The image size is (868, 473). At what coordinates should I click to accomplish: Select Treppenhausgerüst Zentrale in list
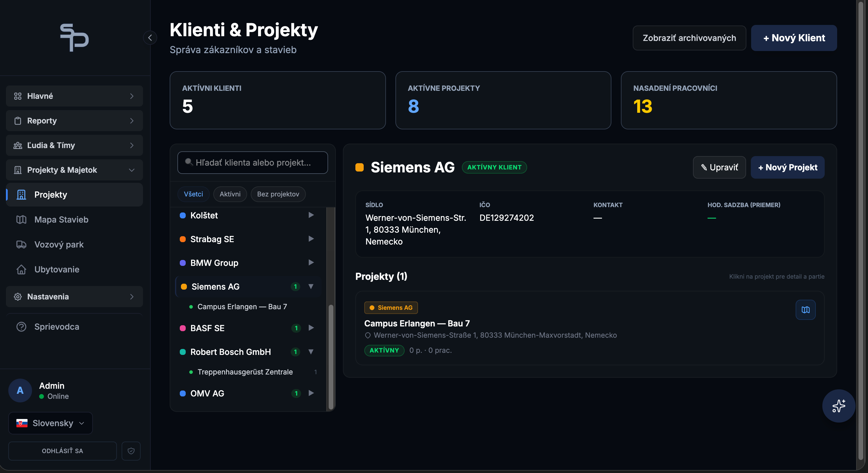click(245, 372)
